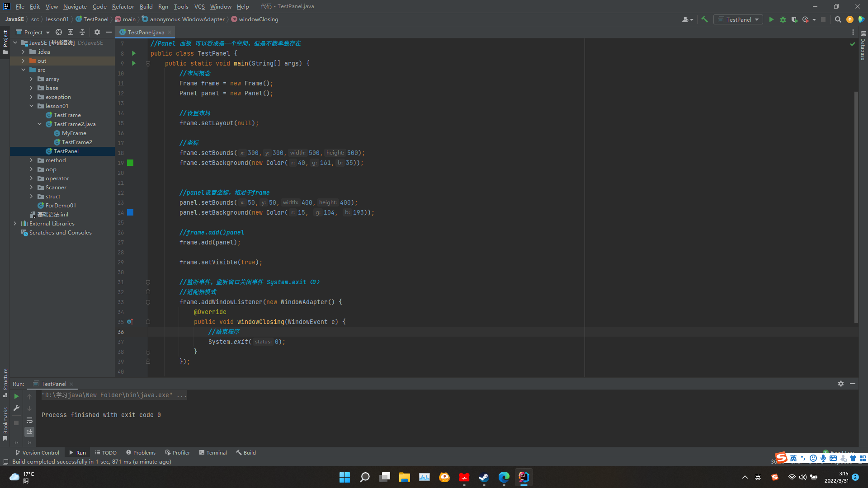
Task: Open the Refactor menu
Action: (123, 6)
